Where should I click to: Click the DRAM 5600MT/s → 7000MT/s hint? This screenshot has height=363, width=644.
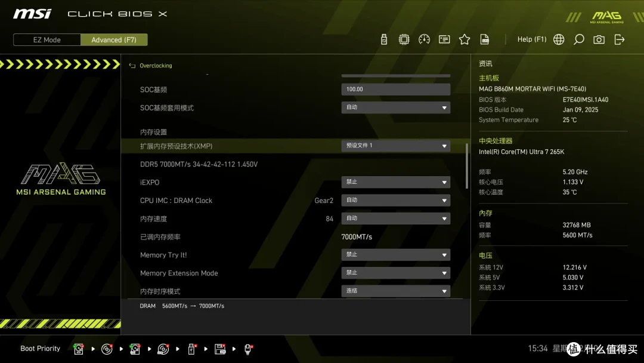[x=182, y=306]
